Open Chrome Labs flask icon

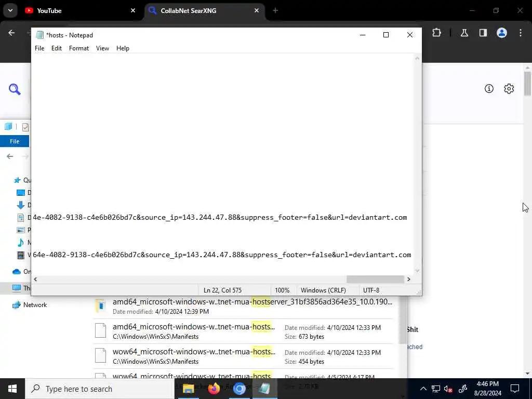click(x=464, y=33)
